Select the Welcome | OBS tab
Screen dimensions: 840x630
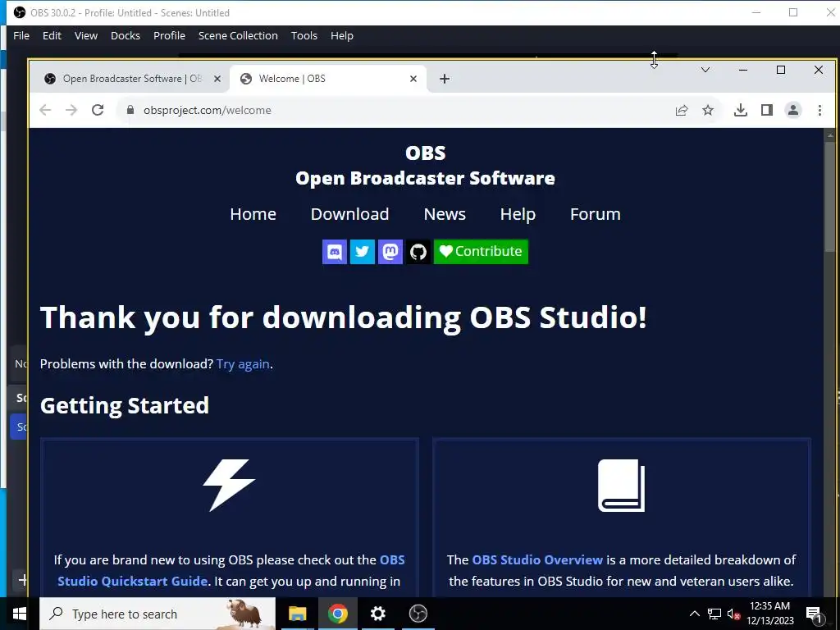pos(328,79)
